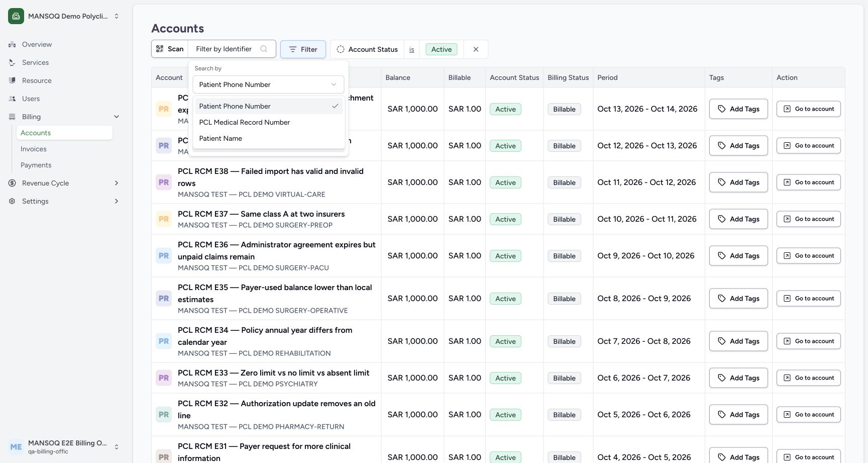Click the Scan QR button
Viewport: 868px width, 463px height.
(x=170, y=49)
